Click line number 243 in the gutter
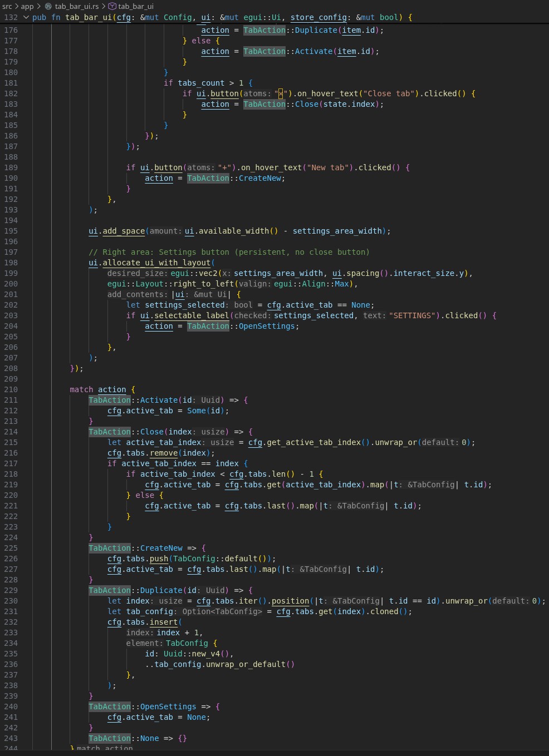Screen dimensions: 549x756 pyautogui.click(x=11, y=738)
